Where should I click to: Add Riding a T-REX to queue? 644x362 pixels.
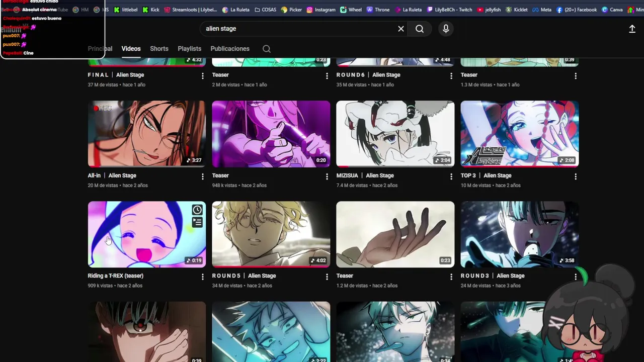[197, 222]
